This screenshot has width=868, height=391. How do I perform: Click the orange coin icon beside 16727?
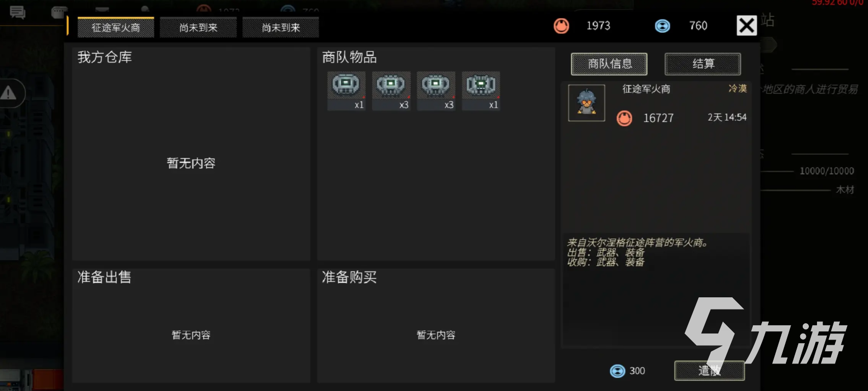pos(624,118)
